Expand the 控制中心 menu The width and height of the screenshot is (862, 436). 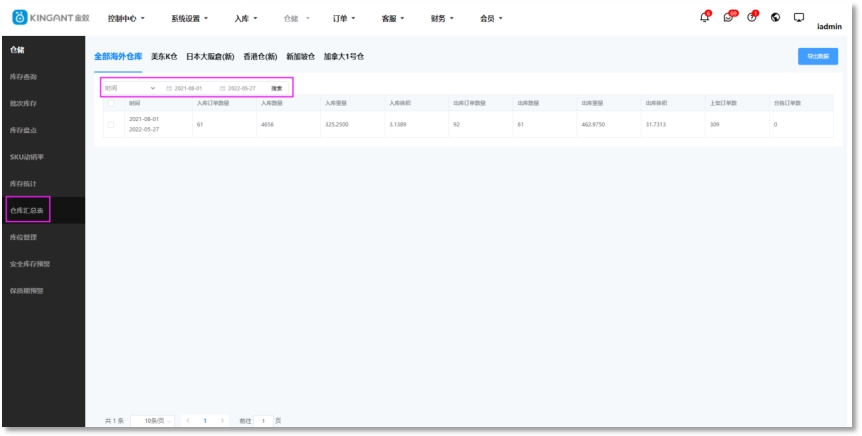(x=126, y=18)
